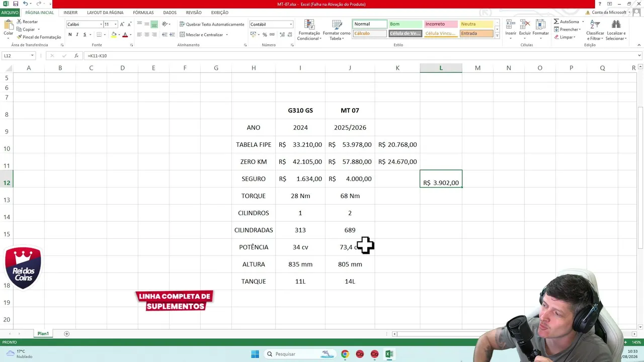Image resolution: width=644 pixels, height=362 pixels.
Task: Open the ARQUIVO file tab
Action: 10,13
